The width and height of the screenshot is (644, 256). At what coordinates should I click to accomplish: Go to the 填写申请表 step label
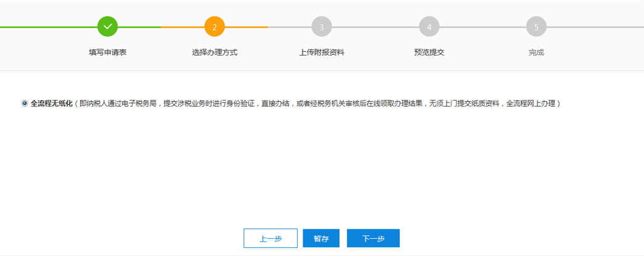pos(108,52)
